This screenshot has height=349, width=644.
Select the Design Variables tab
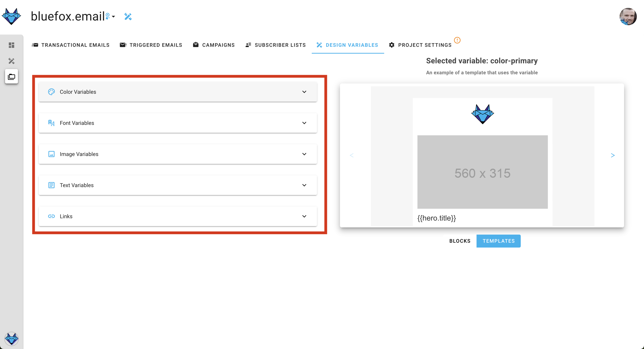coord(348,45)
